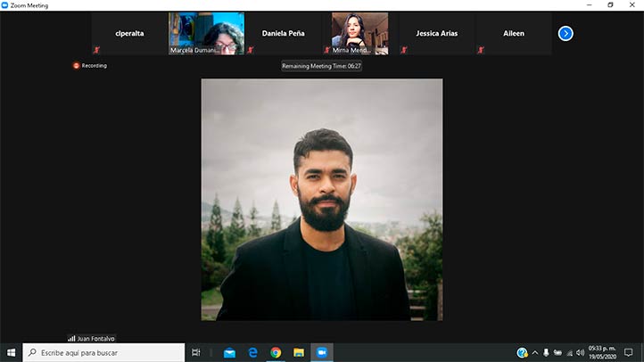Click the Zoom icon in the taskbar
Viewport: 644px width, 362px height.
(x=322, y=353)
